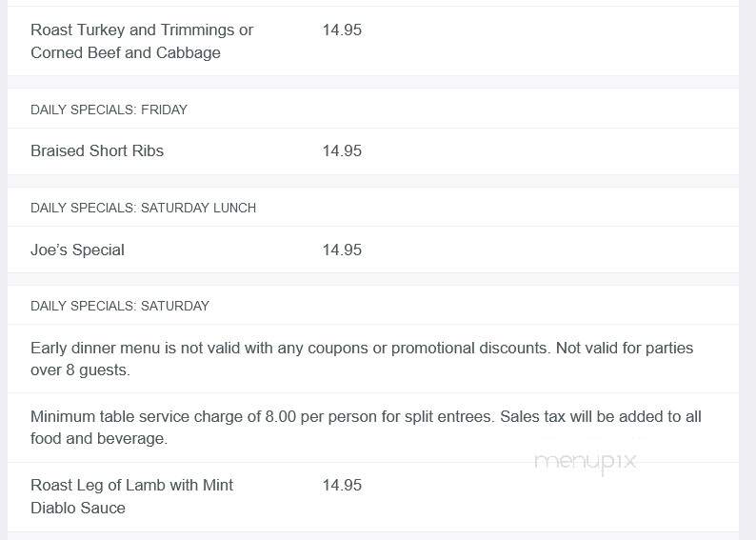Click the 'food and beverage' text line

(99, 439)
